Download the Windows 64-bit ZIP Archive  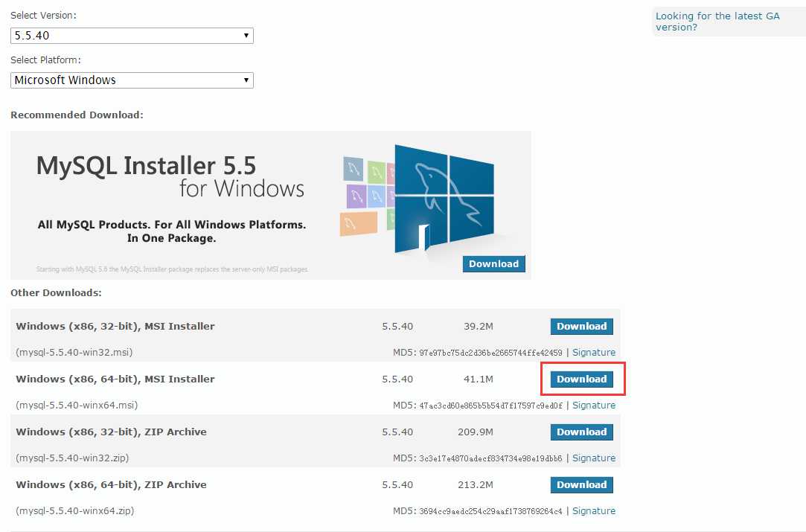coord(581,484)
